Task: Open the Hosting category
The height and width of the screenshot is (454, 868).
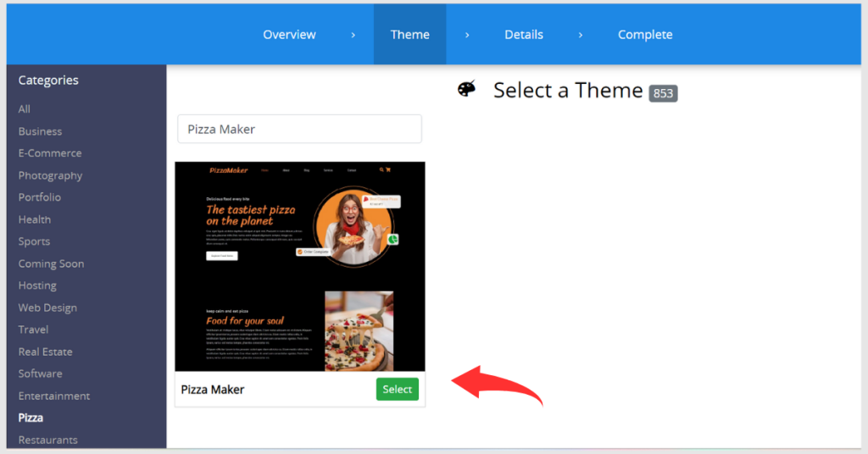Action: 37,286
